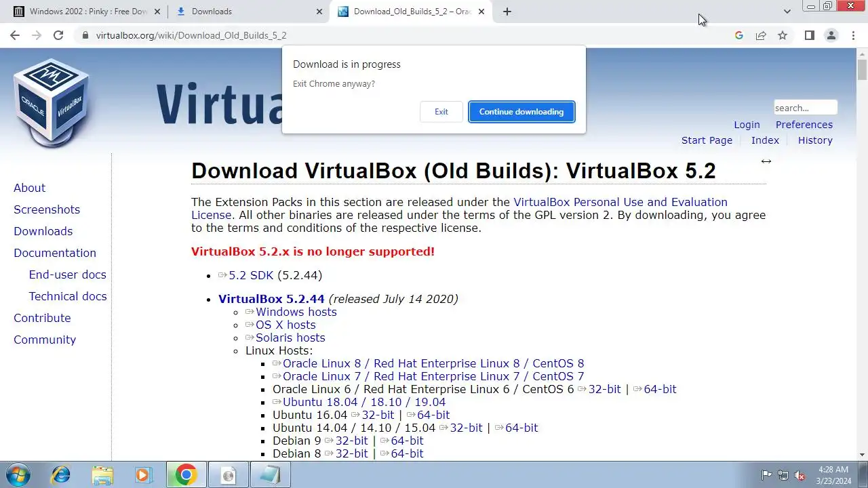Open the History link
This screenshot has width=868, height=488.
click(815, 140)
